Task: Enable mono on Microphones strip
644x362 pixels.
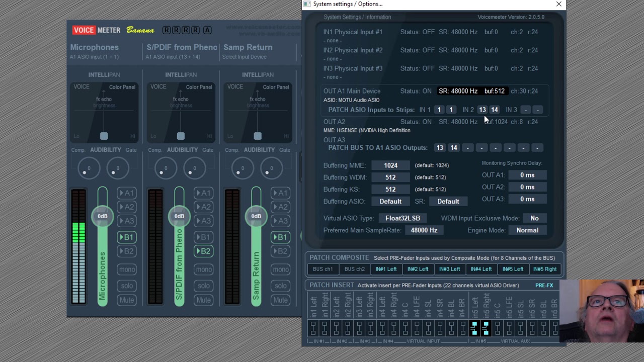Action: tap(127, 269)
